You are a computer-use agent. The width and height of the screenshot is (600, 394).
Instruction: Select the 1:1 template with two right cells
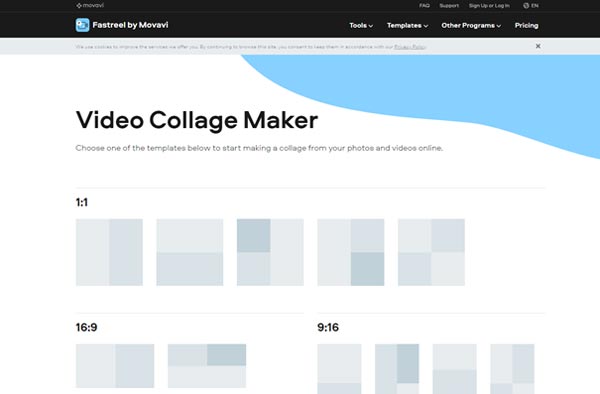tap(351, 252)
